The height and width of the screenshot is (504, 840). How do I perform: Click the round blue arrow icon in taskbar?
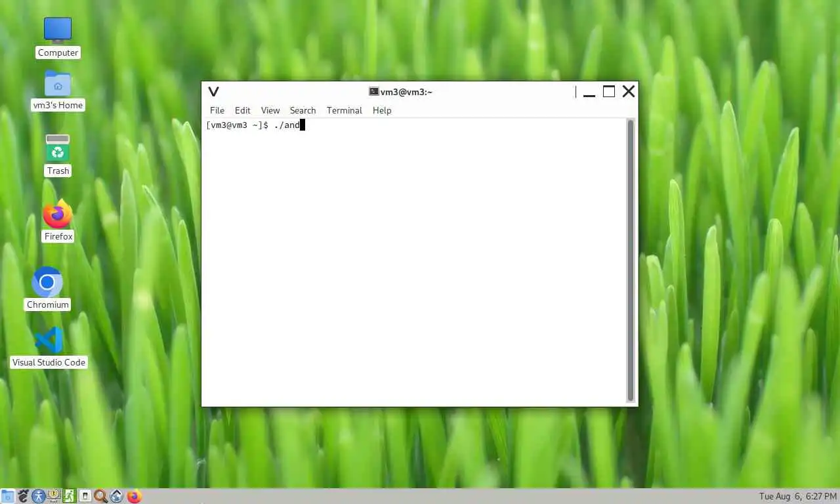click(117, 497)
